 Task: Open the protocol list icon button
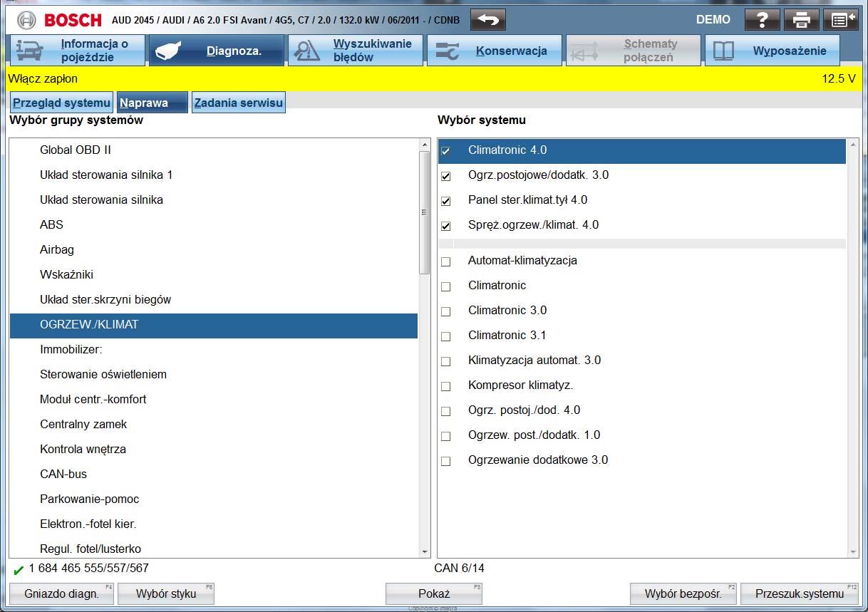[840, 19]
